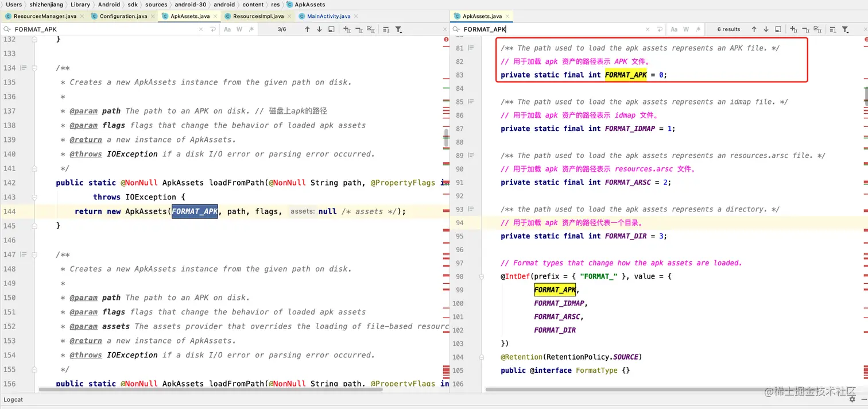The image size is (868, 409).
Task: Click search-in-selection icon in left find bar
Action: pos(331,29)
